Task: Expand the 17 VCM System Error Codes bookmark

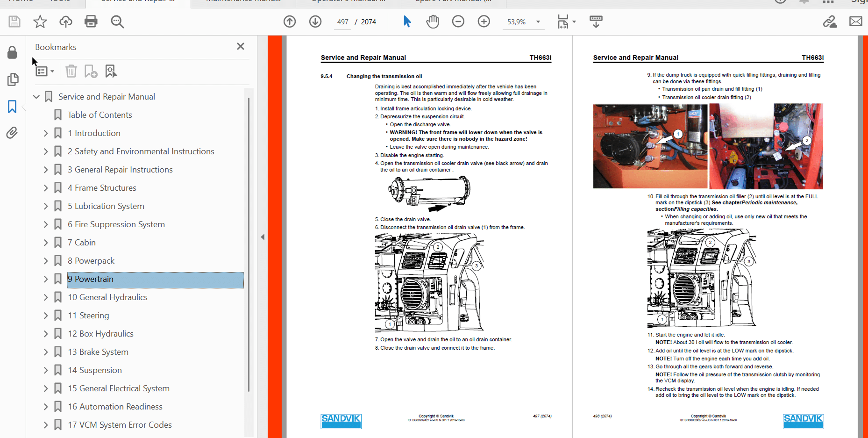Action: coord(46,425)
